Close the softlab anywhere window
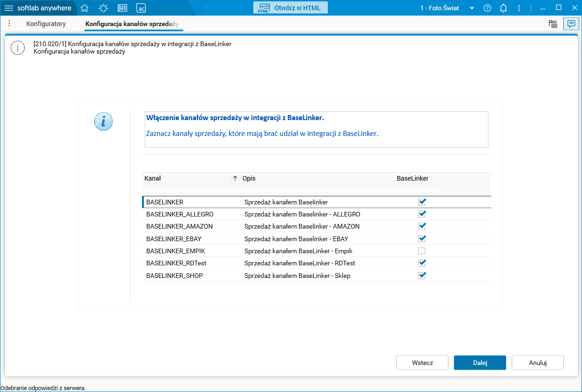582x392 pixels. pyautogui.click(x=574, y=8)
